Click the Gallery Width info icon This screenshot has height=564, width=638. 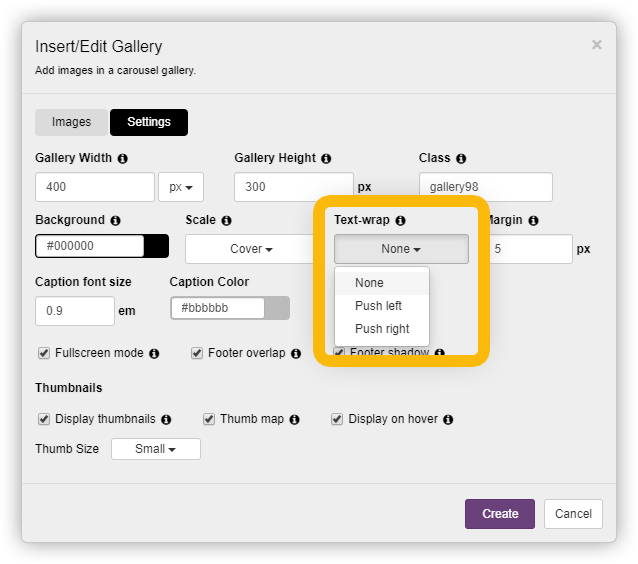click(x=122, y=159)
